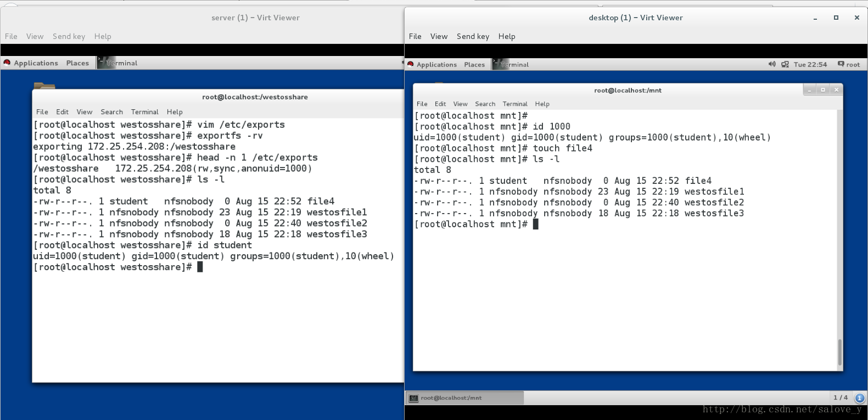This screenshot has height=420, width=868.
Task: Open View menu in mnt terminal
Action: pyautogui.click(x=460, y=104)
